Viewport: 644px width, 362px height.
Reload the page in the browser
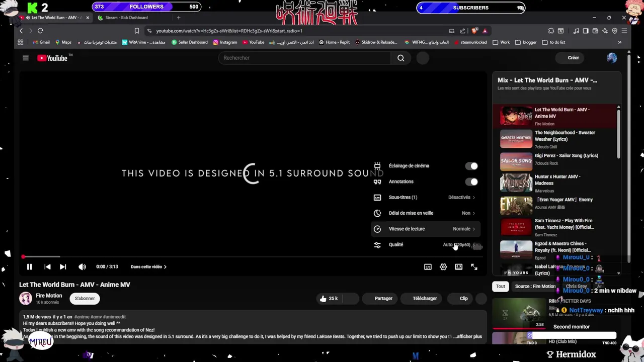40,31
